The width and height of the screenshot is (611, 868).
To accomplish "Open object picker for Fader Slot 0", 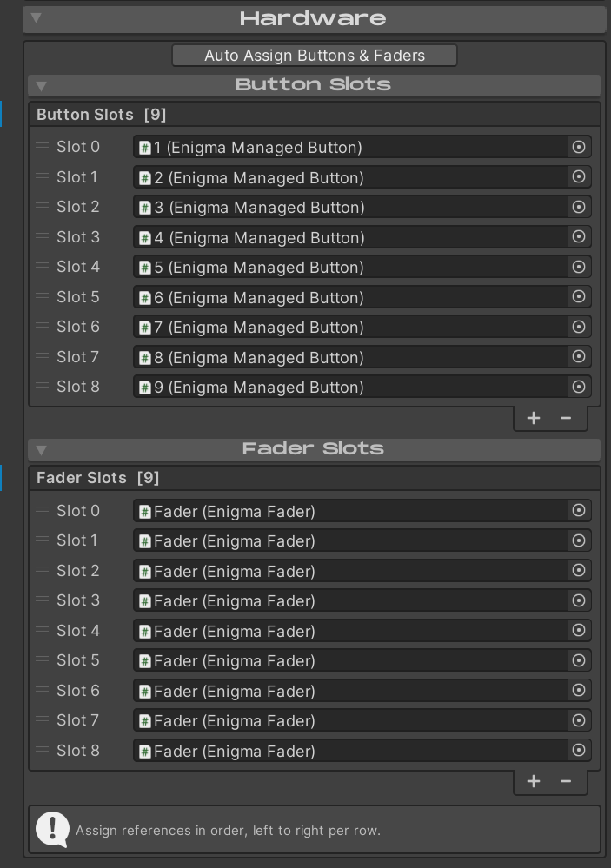I will coord(578,510).
